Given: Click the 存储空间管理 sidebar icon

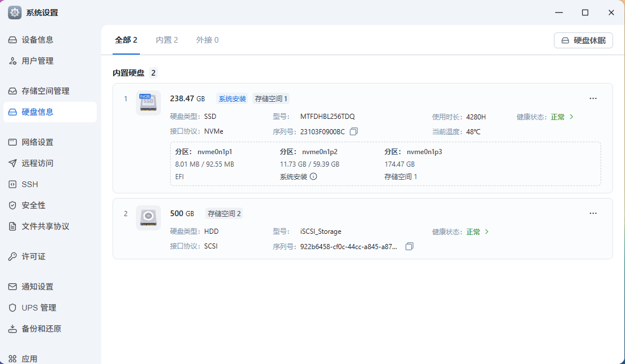Looking at the screenshot, I should (x=13, y=91).
